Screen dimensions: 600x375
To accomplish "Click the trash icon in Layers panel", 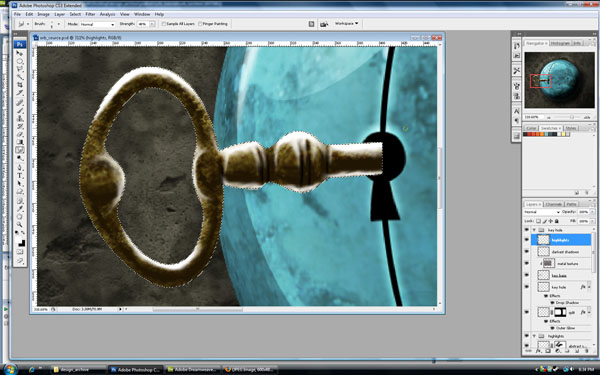I will [586, 351].
